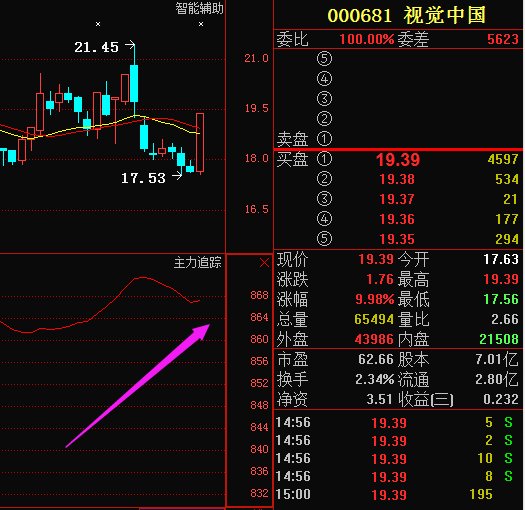525x510 pixels.
Task: Click the 17.53 low price marker
Action: click(143, 178)
